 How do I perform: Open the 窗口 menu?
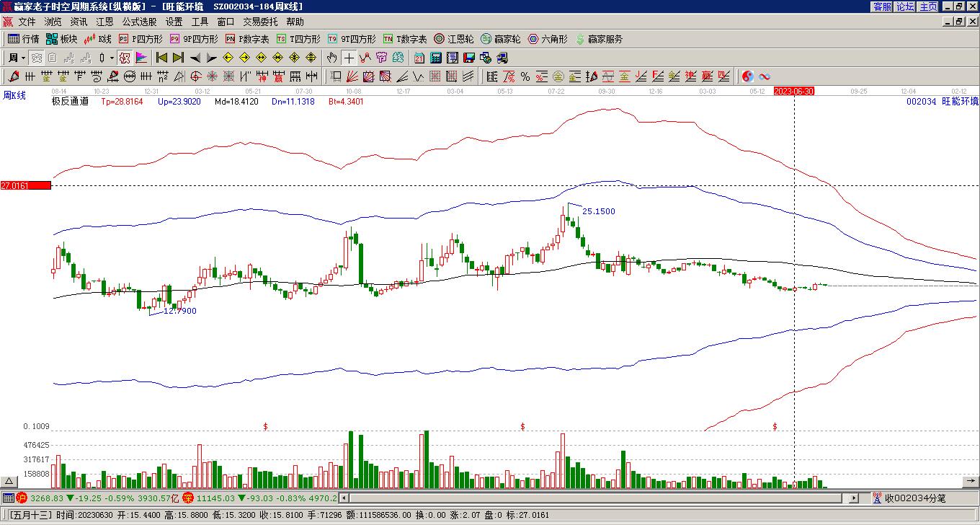[226, 22]
